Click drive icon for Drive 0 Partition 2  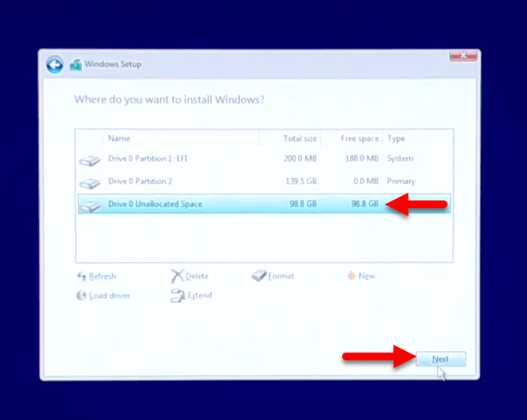tap(90, 183)
